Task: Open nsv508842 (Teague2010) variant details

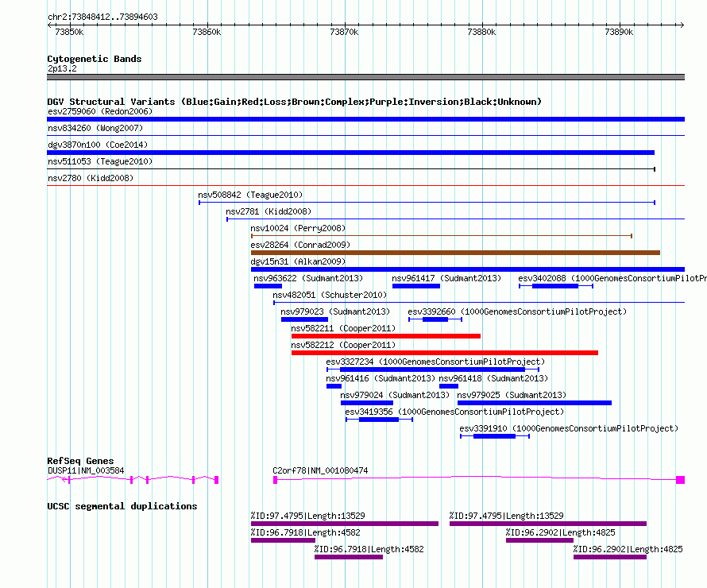Action: coord(427,203)
